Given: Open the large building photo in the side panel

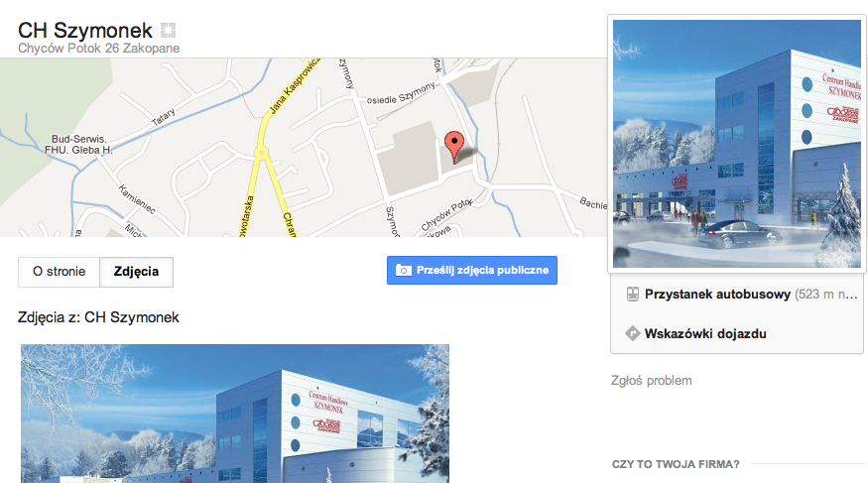Looking at the screenshot, I should point(737,144).
